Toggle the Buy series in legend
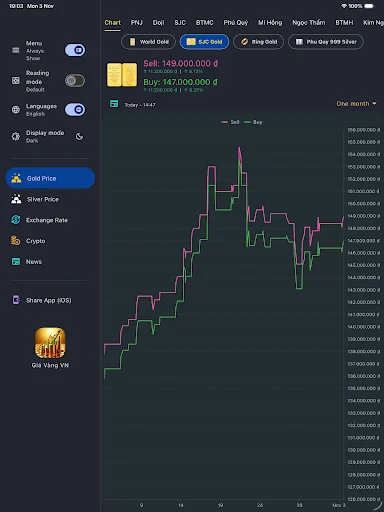384x512 pixels. (x=253, y=122)
